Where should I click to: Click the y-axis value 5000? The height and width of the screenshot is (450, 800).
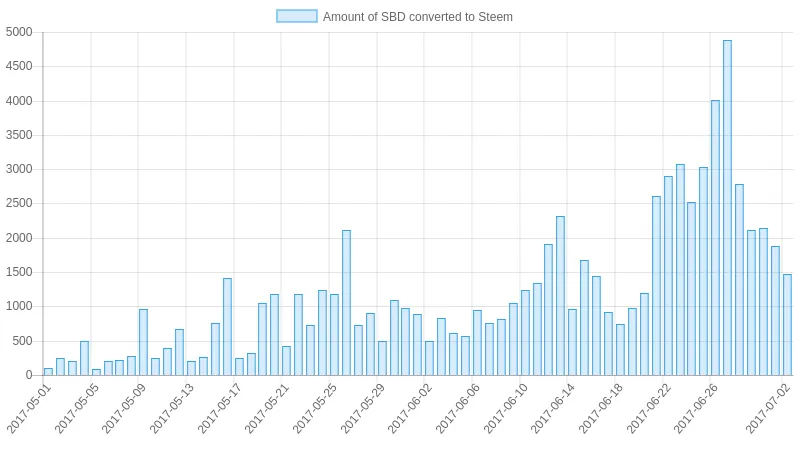[19, 32]
